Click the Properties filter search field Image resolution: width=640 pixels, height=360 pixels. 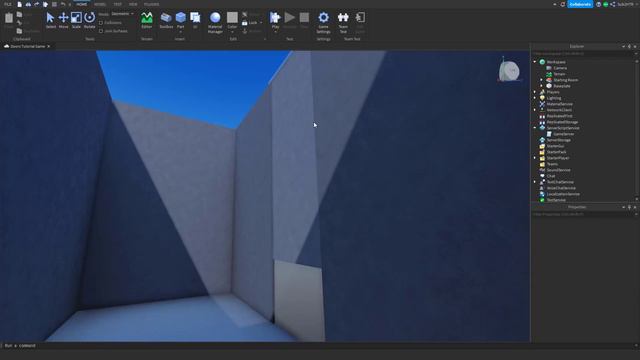pyautogui.click(x=583, y=214)
